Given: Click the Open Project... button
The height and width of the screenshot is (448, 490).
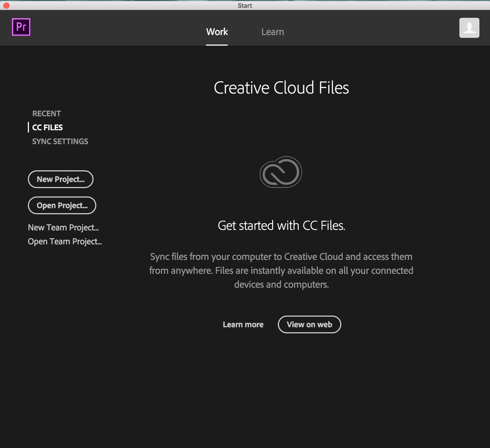Looking at the screenshot, I should (62, 205).
